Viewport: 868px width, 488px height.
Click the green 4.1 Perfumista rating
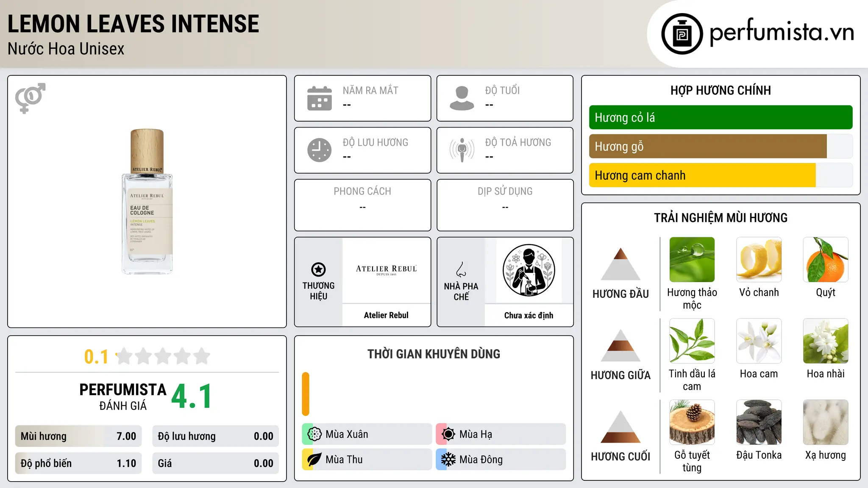[192, 396]
